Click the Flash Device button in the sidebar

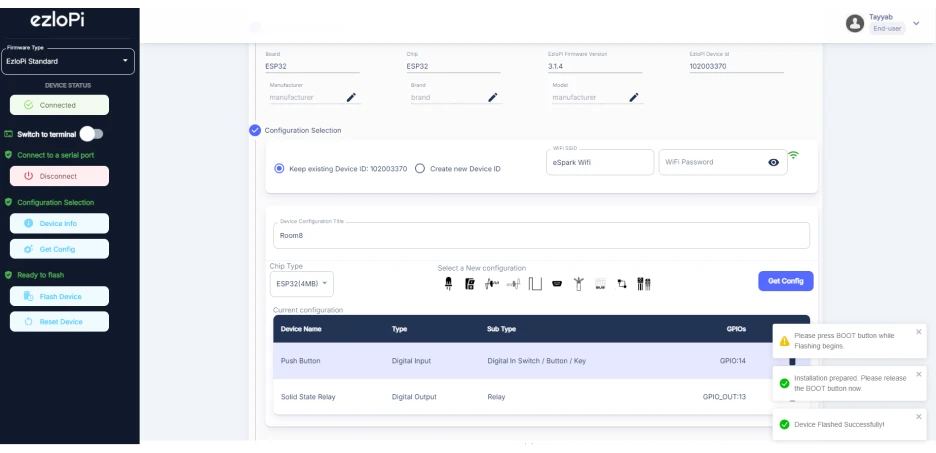coord(59,296)
